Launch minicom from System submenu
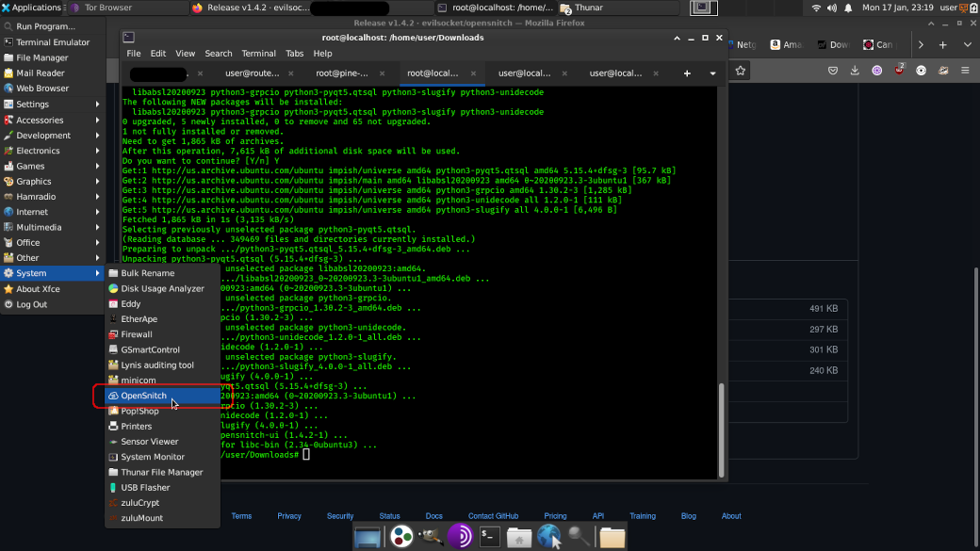This screenshot has width=980, height=551. [x=162, y=381]
